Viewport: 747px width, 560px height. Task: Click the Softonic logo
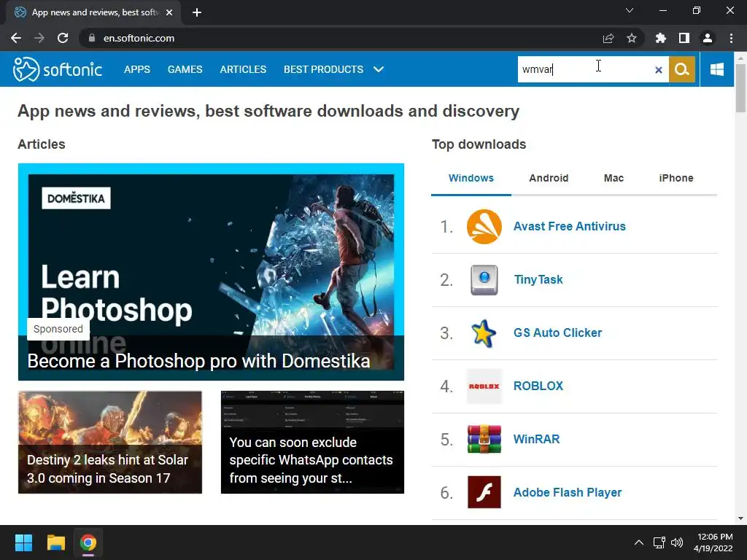click(x=57, y=69)
